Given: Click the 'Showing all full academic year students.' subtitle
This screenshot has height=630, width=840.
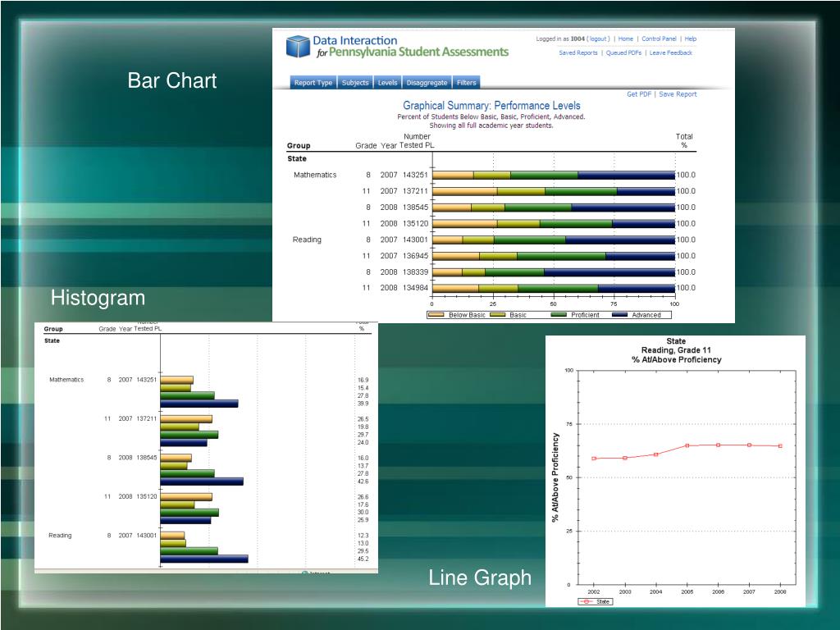Looking at the screenshot, I should click(x=491, y=126).
